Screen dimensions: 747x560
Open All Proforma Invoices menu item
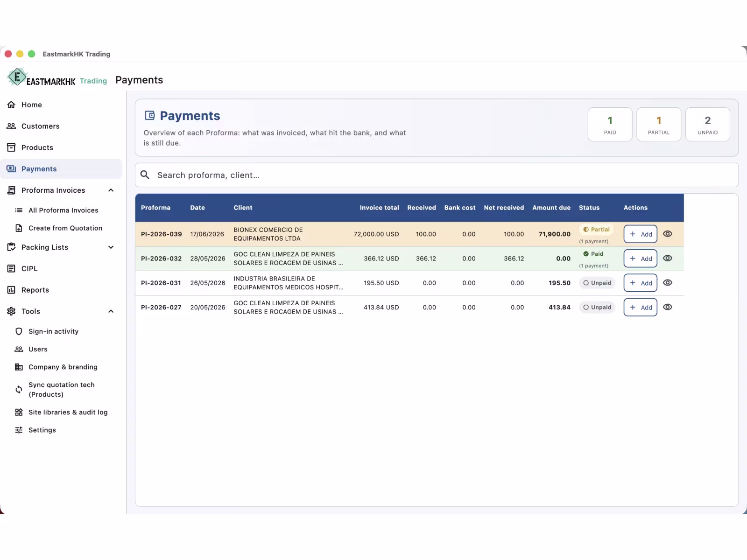click(x=63, y=210)
